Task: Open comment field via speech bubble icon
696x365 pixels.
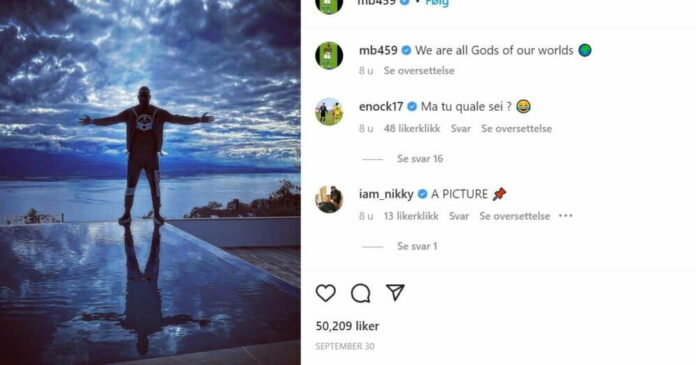Action: pos(360,293)
